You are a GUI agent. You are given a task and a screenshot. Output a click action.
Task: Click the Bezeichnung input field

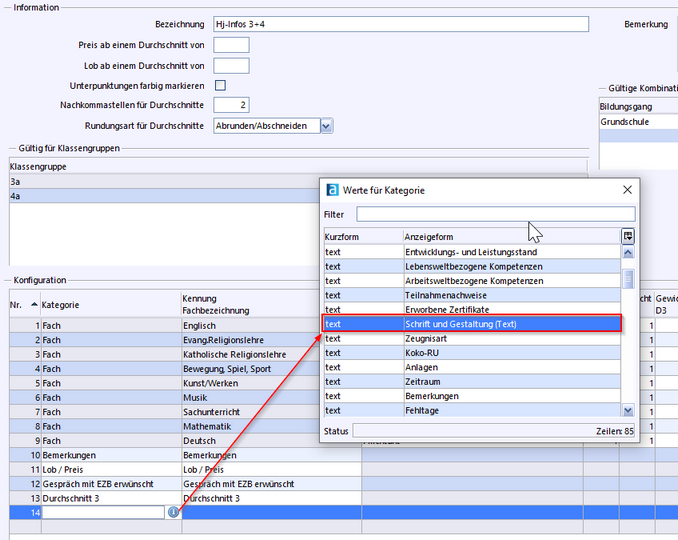(x=401, y=24)
